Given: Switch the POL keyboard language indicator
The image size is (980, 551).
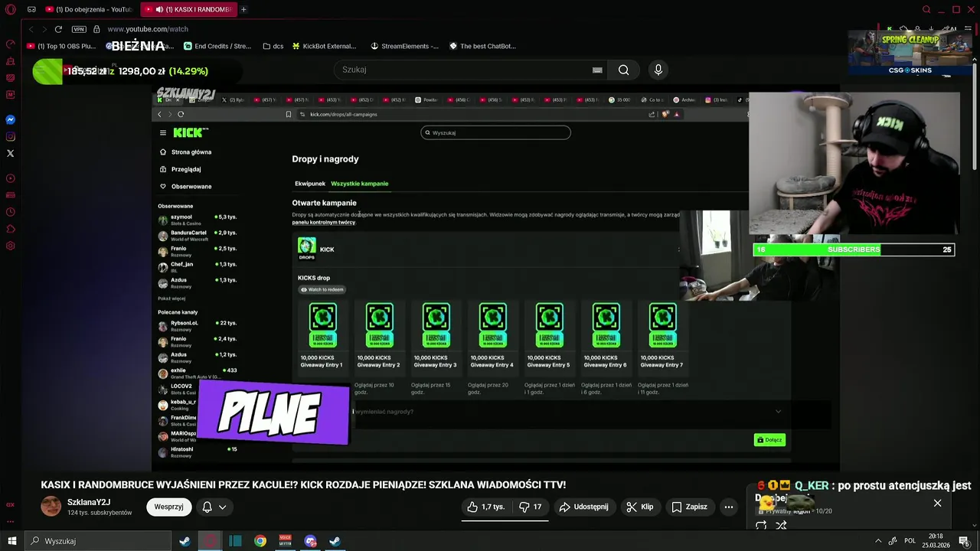Looking at the screenshot, I should [910, 541].
